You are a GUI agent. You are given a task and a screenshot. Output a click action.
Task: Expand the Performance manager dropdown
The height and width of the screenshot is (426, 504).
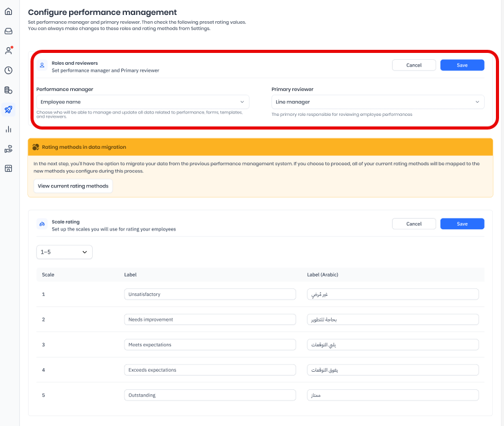tap(142, 102)
